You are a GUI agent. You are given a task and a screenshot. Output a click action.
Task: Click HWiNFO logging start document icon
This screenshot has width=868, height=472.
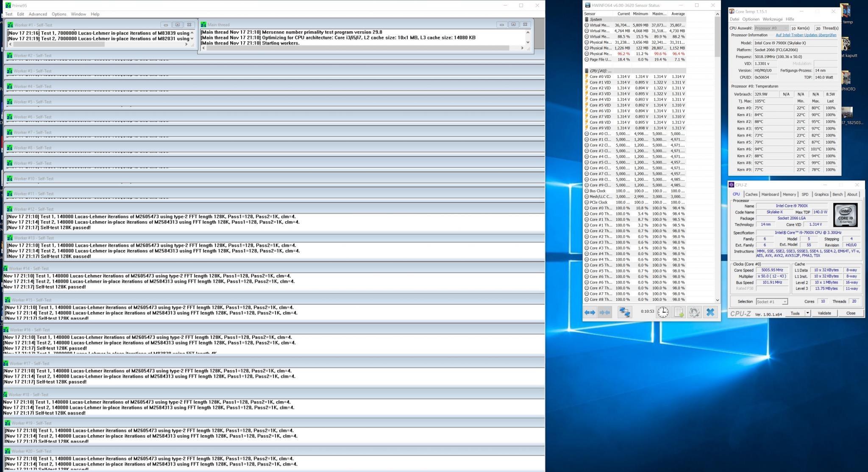679,312
